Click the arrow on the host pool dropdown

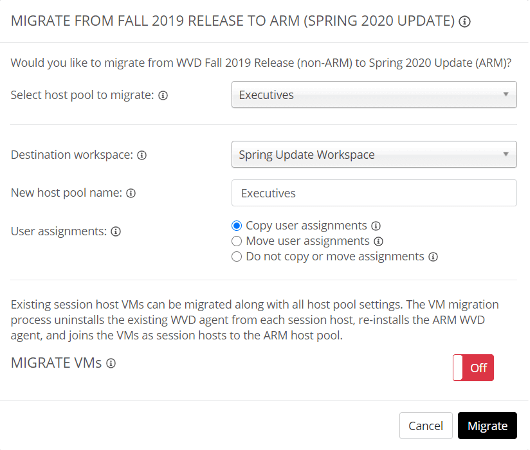[506, 94]
